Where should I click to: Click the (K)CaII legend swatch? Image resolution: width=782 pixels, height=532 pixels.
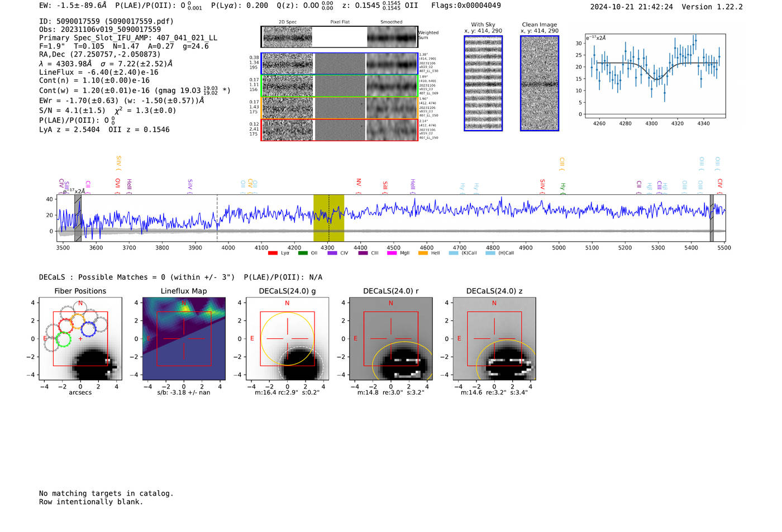point(454,253)
